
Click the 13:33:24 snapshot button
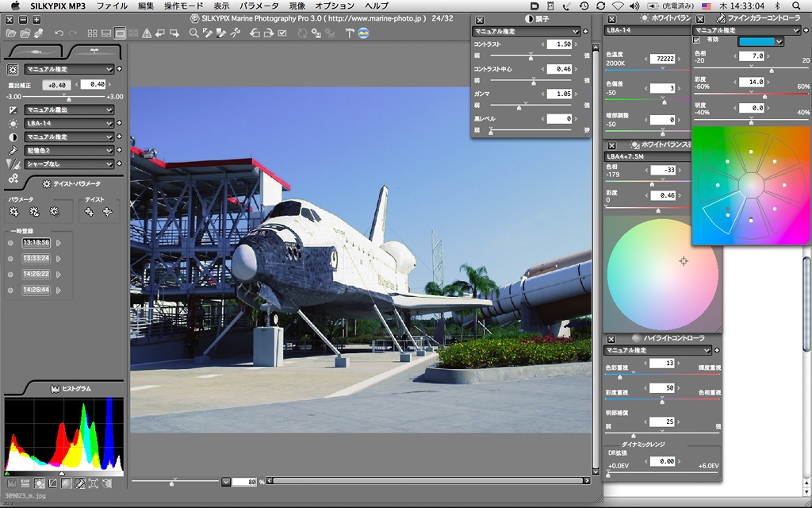(x=36, y=258)
